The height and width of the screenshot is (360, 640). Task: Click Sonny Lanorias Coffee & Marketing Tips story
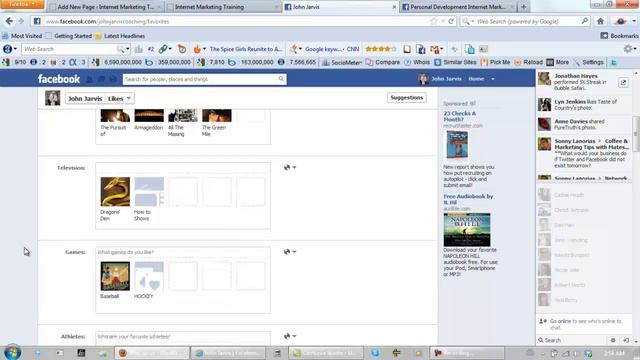(584, 153)
